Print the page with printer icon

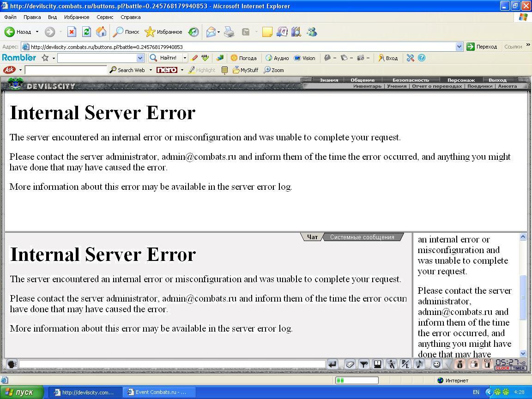tap(230, 32)
